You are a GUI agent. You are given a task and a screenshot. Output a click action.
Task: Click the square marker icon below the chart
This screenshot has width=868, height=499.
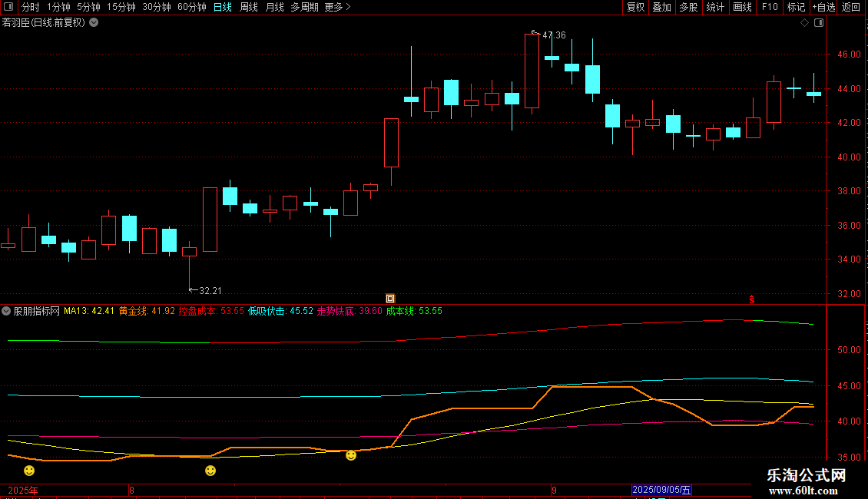click(390, 299)
